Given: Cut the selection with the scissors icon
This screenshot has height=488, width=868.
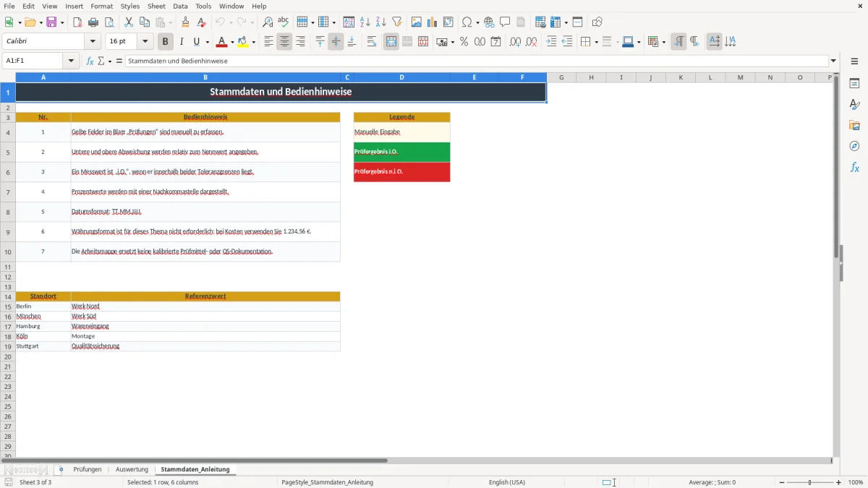Looking at the screenshot, I should click(x=129, y=22).
